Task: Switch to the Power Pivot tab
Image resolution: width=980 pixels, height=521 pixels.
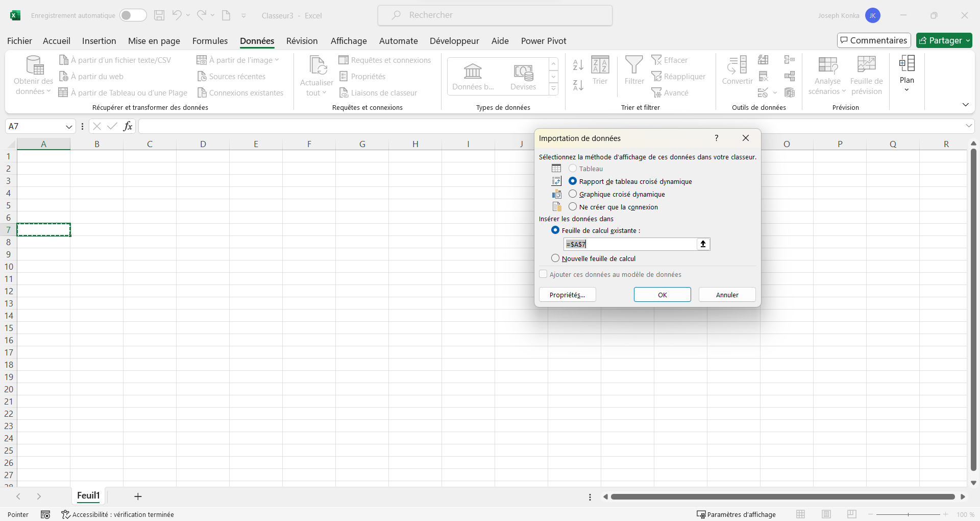Action: (x=544, y=41)
